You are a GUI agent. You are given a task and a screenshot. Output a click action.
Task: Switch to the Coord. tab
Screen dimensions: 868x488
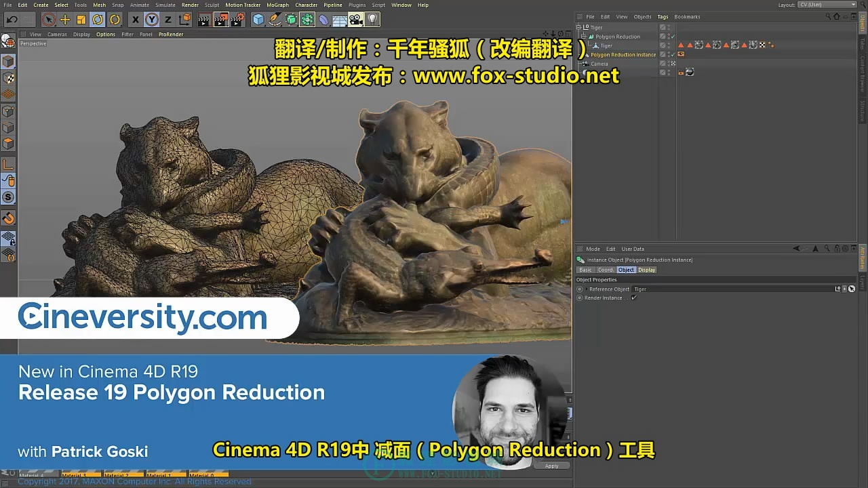pyautogui.click(x=606, y=270)
